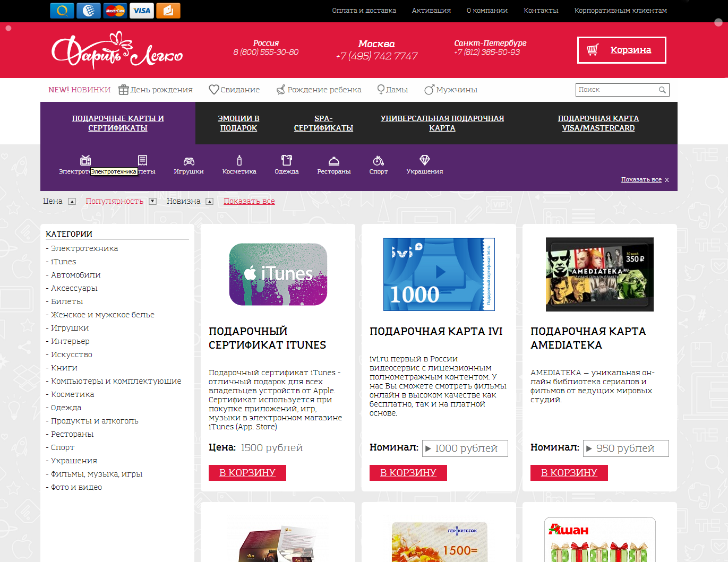The width and height of the screenshot is (728, 562).
Task: Add IVI card В корзину
Action: tap(408, 473)
